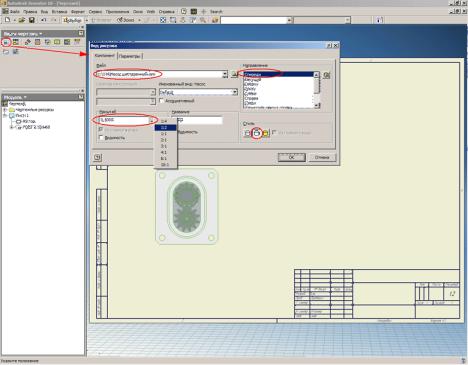Select scale 1:1 in dropdown list
Screen dimensions: 468x365
[x=165, y=134]
